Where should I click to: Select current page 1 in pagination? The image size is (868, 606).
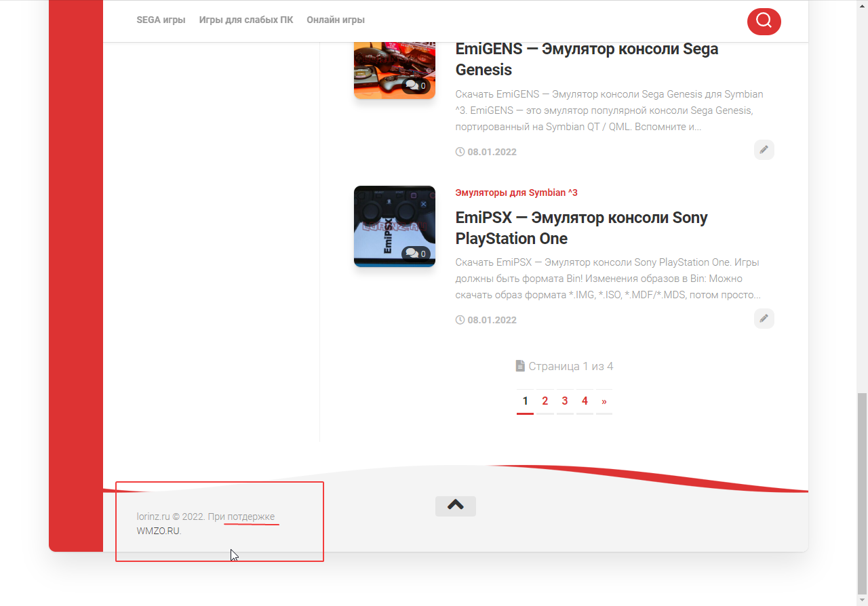525,401
